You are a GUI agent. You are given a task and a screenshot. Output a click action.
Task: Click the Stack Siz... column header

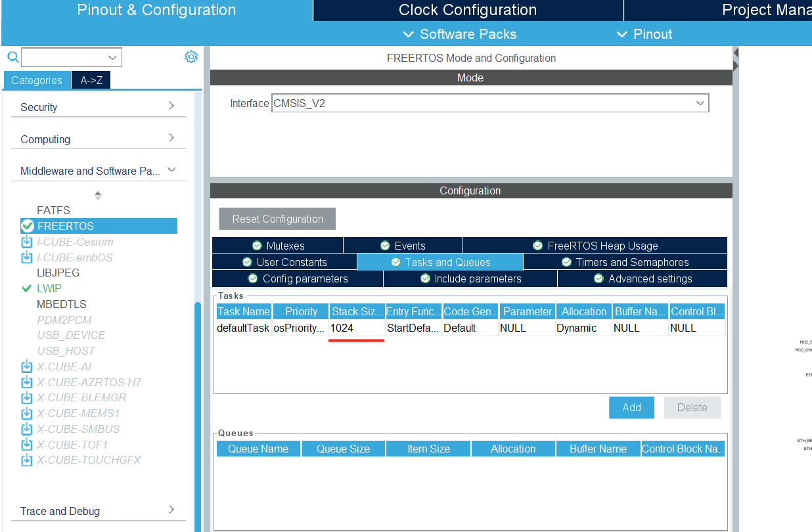(x=357, y=311)
